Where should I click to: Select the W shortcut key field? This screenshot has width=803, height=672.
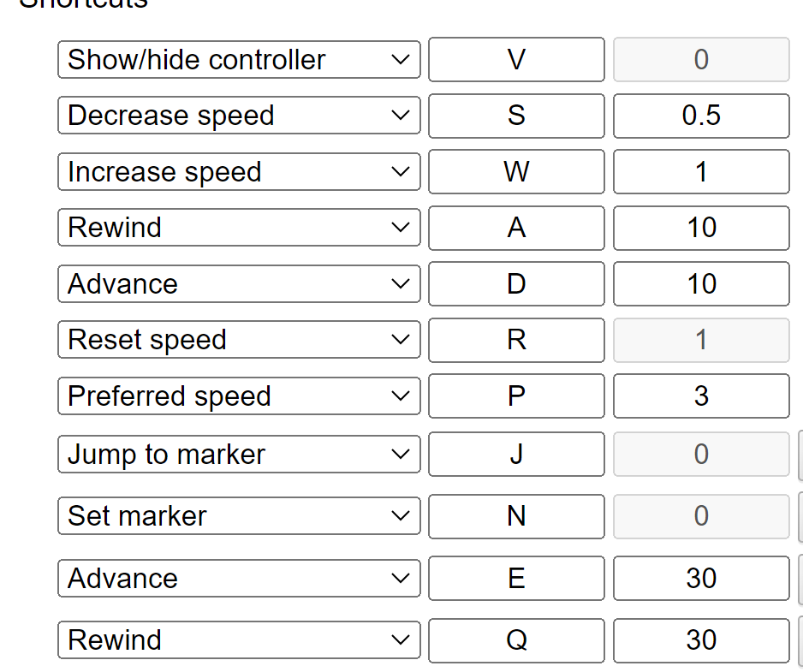(x=516, y=172)
